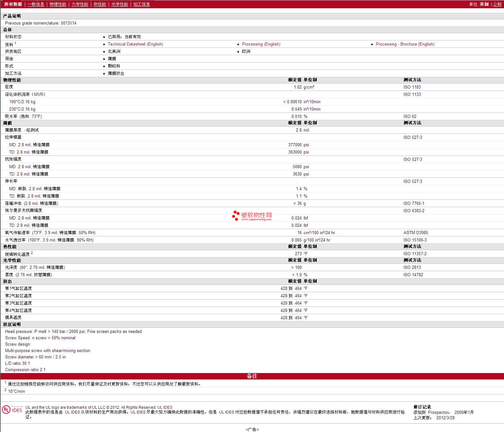504x432 pixels.
Task: Switch units to 公制
Action: 497,4
